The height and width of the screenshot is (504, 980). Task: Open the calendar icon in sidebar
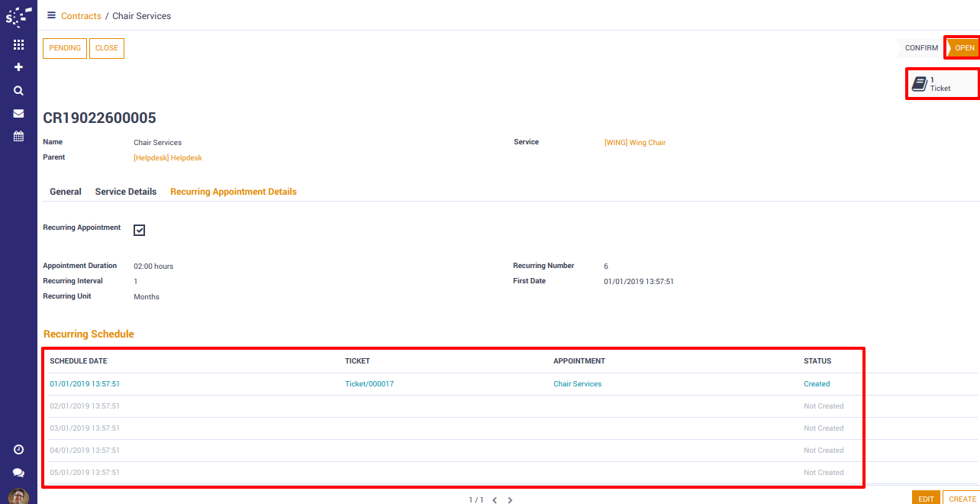(18, 136)
